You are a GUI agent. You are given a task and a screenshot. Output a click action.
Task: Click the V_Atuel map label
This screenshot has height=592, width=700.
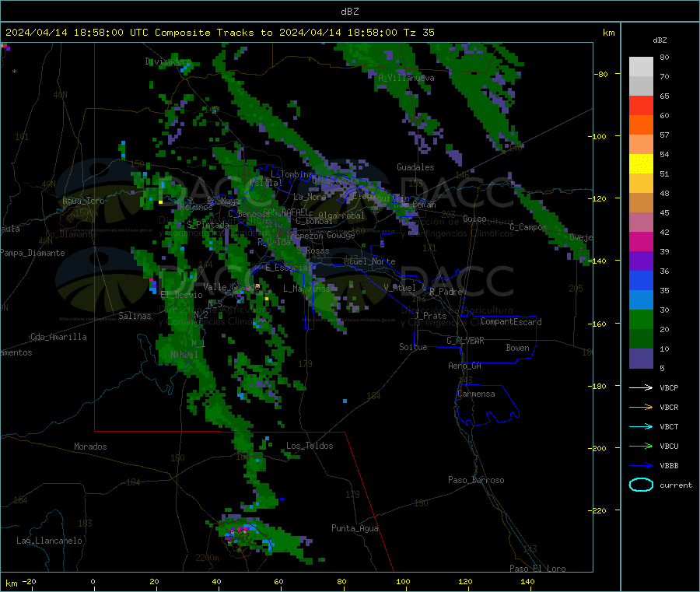pyautogui.click(x=400, y=288)
